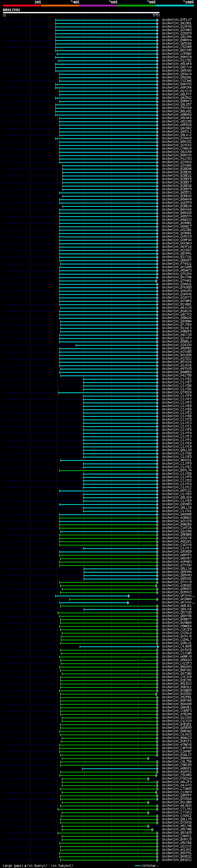
Task: Open hit UniRef100_A9PIR4
Action: 177,88
